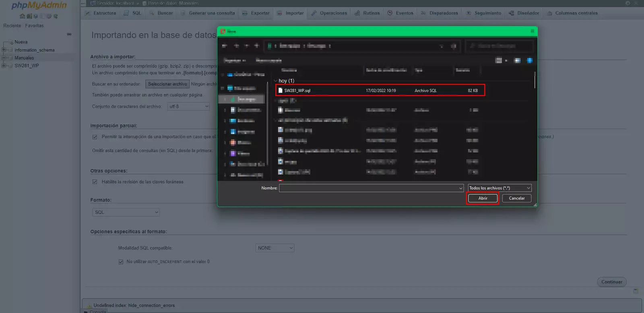The height and width of the screenshot is (313, 644).
Task: Click the file dialog preview pane icon
Action: [517, 60]
